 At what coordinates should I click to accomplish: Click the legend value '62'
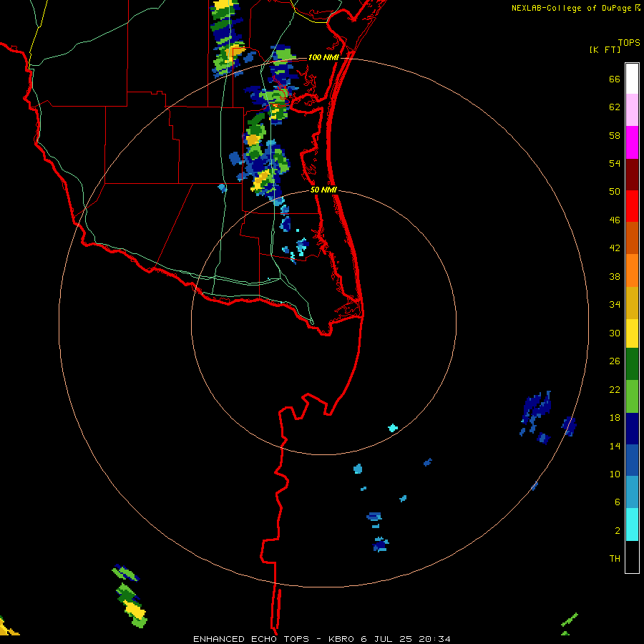pos(615,107)
